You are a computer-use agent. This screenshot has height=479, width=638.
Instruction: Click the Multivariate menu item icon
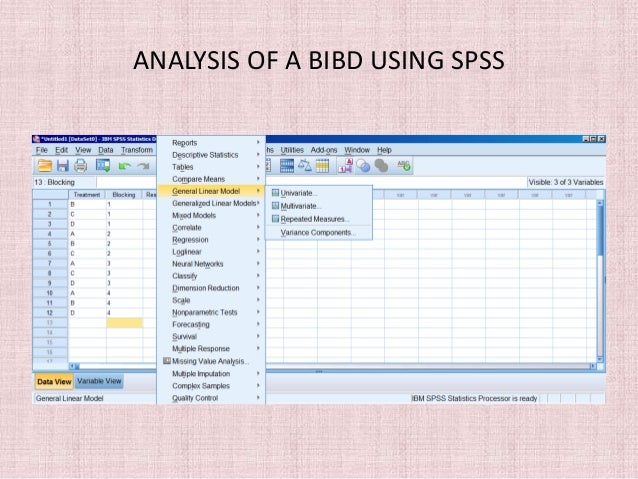point(275,206)
